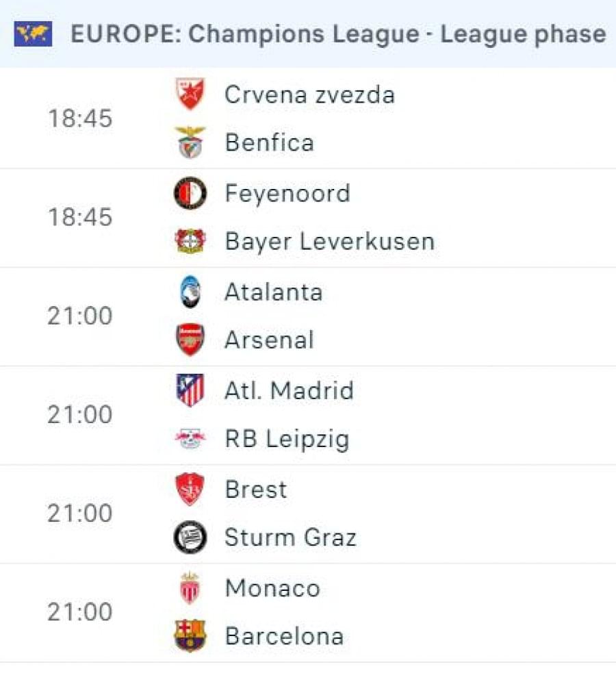Select the Arsenal team name

tap(269, 340)
